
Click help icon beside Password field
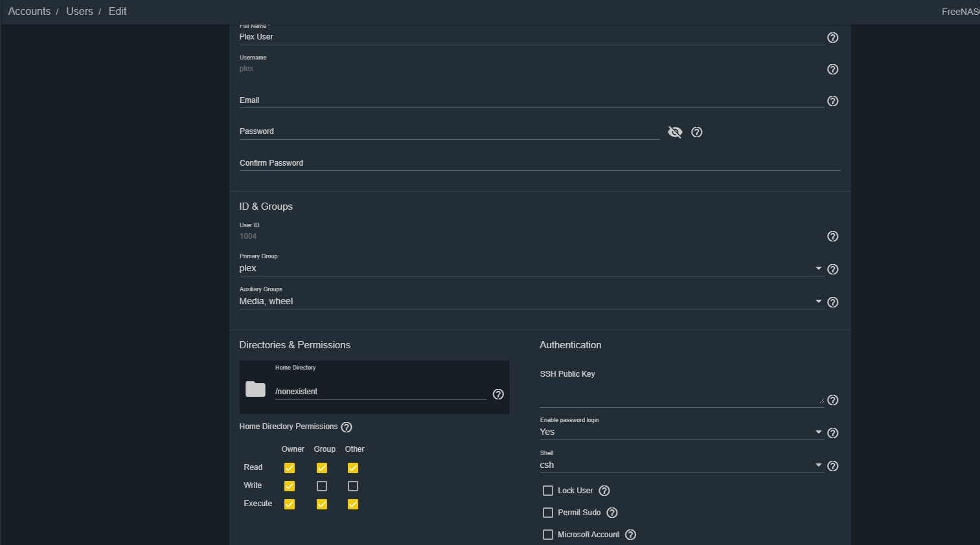tap(697, 132)
